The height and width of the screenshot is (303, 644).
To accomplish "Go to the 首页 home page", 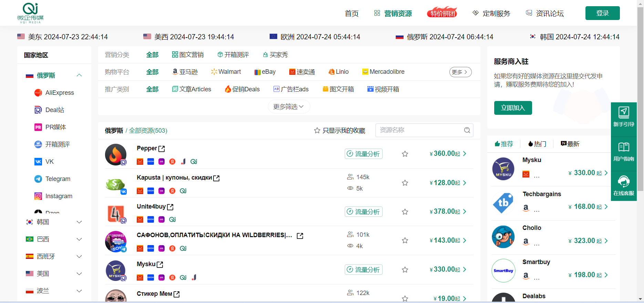I will point(352,13).
